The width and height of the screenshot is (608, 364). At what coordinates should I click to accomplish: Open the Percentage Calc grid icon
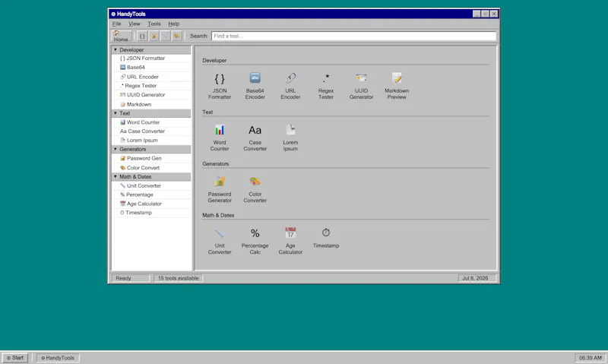[255, 241]
